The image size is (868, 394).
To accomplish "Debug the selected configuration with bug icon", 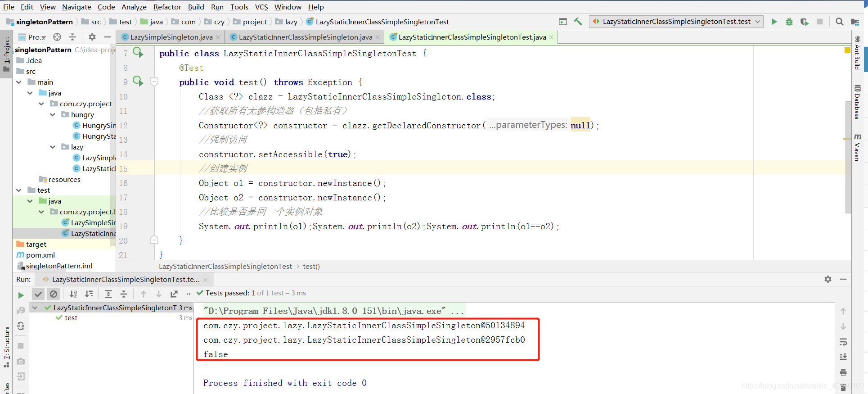I will point(789,22).
